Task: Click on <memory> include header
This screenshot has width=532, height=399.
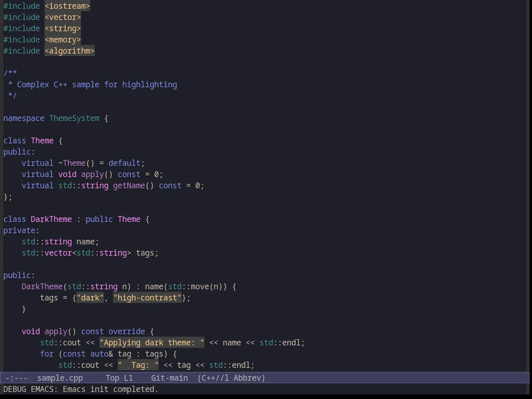Action: [63, 39]
